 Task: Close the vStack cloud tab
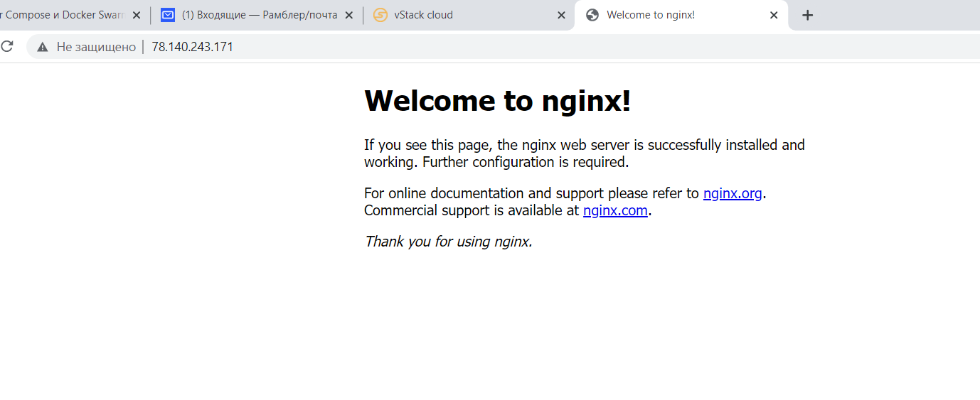click(561, 15)
